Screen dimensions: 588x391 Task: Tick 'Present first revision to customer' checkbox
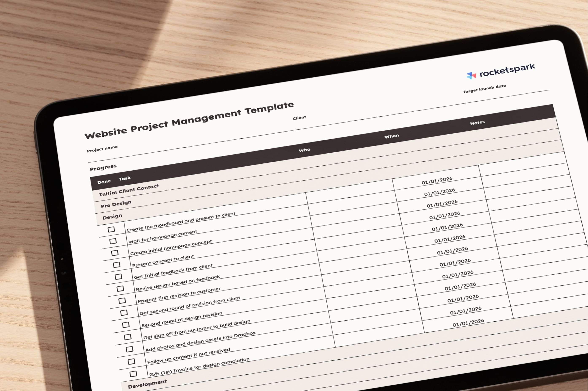point(122,301)
